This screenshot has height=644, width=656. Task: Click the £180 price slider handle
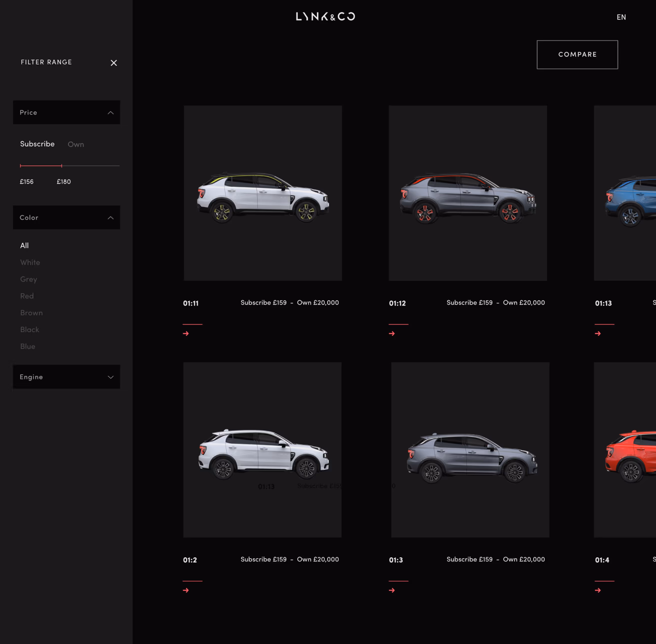click(x=61, y=166)
